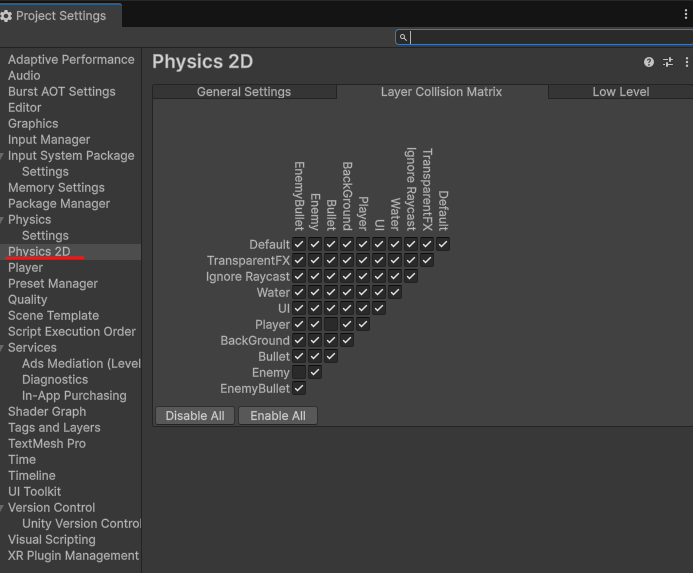This screenshot has height=573, width=693.
Task: Select Shader Graph settings
Action: click(x=47, y=412)
